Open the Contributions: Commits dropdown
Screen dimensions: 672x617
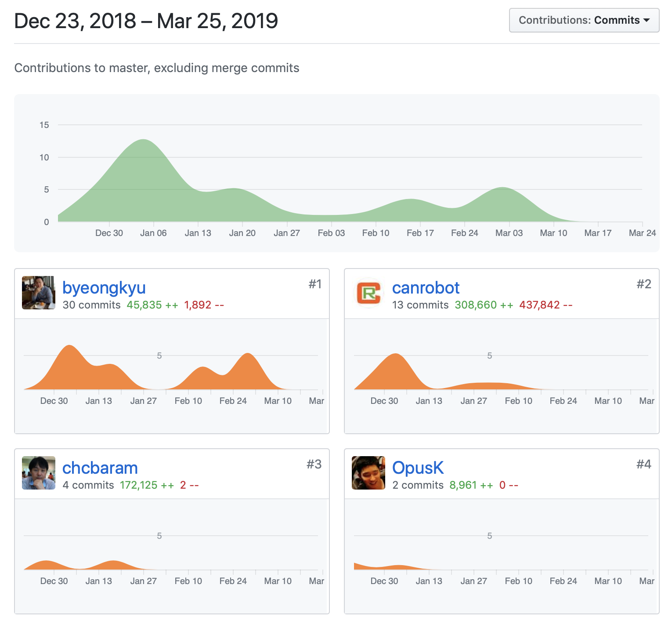click(584, 20)
